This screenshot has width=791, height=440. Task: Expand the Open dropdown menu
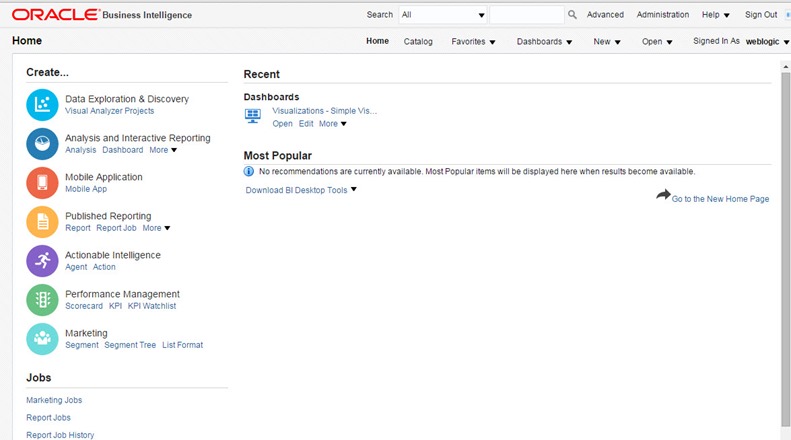click(x=657, y=41)
